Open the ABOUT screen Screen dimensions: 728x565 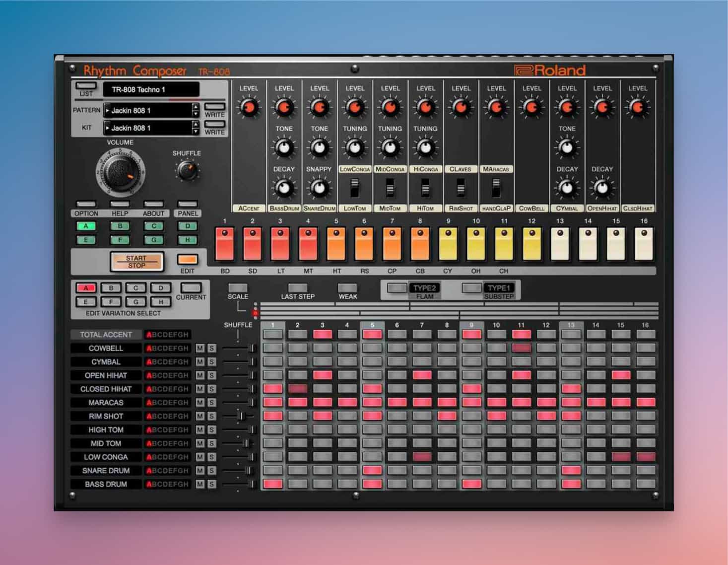[153, 204]
